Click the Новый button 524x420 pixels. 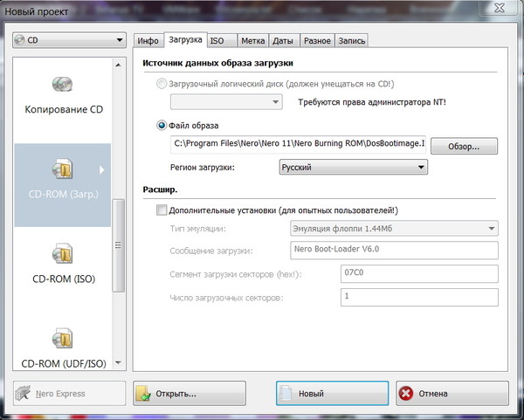click(332, 393)
